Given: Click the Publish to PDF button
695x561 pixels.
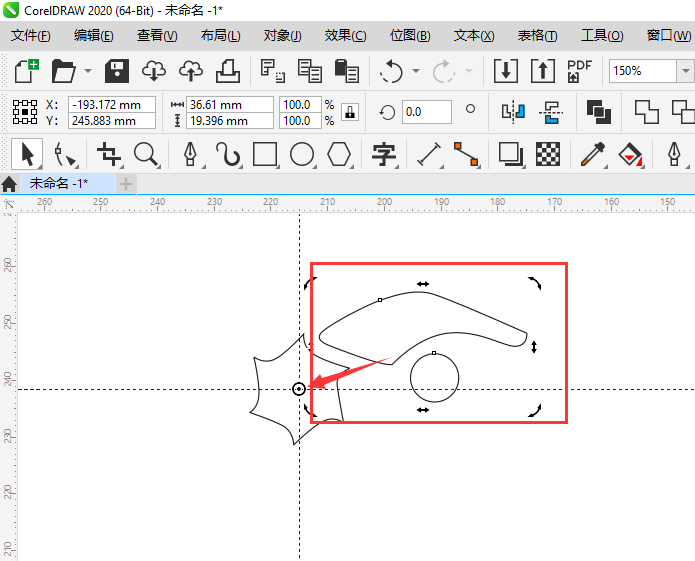Looking at the screenshot, I should tap(579, 71).
